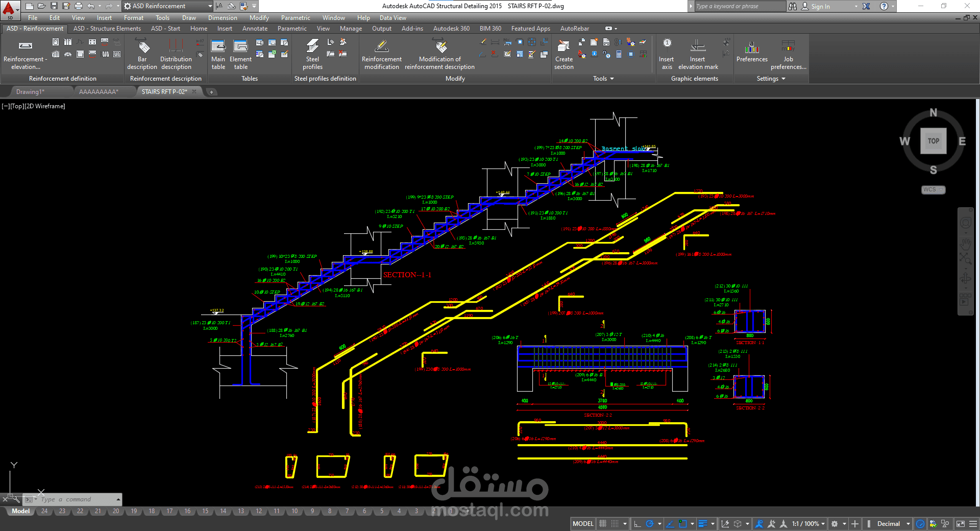The image size is (980, 531).
Task: Expand the quick access toolbar customize arrow
Action: point(254,6)
